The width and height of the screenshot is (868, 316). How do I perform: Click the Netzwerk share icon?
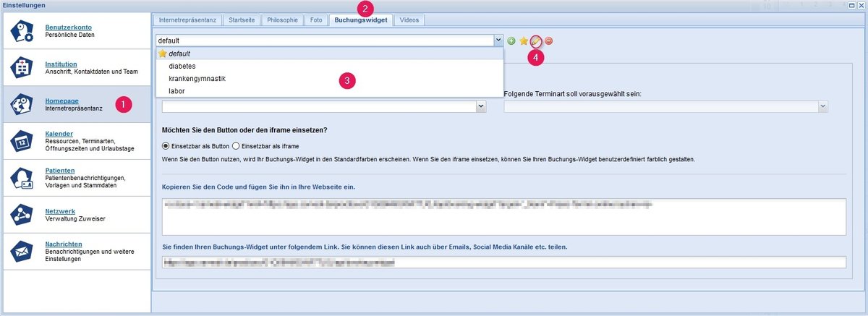click(22, 213)
